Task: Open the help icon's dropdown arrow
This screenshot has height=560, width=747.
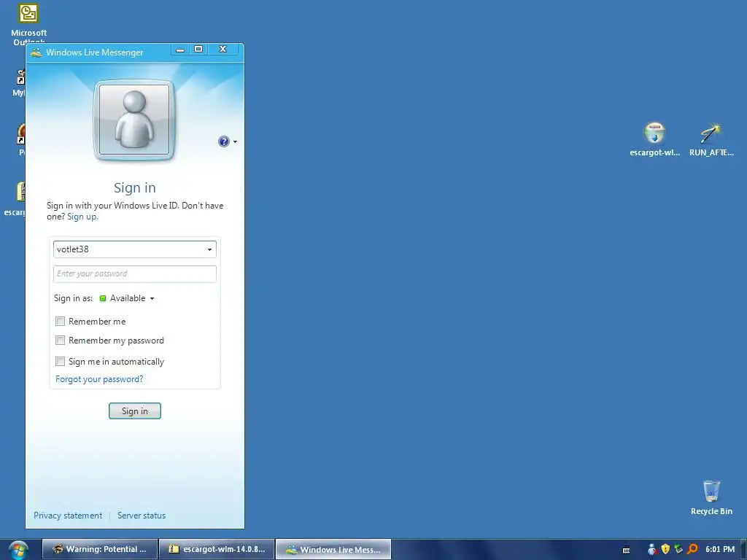Action: (x=236, y=142)
